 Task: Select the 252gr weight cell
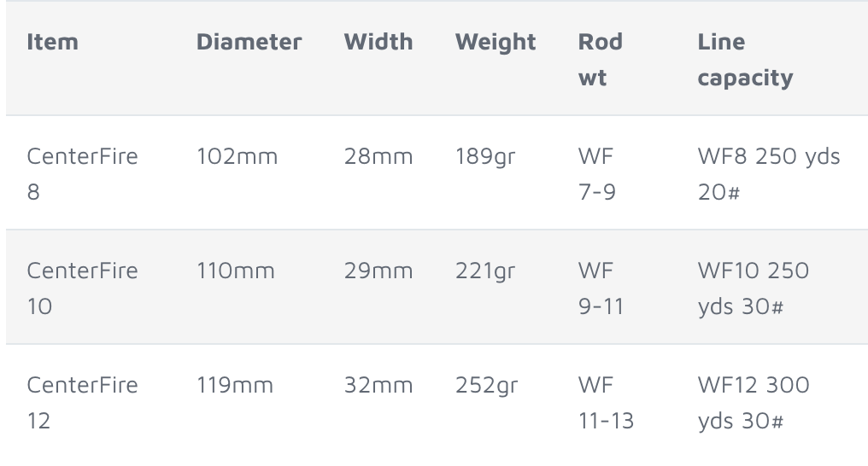[x=487, y=386]
